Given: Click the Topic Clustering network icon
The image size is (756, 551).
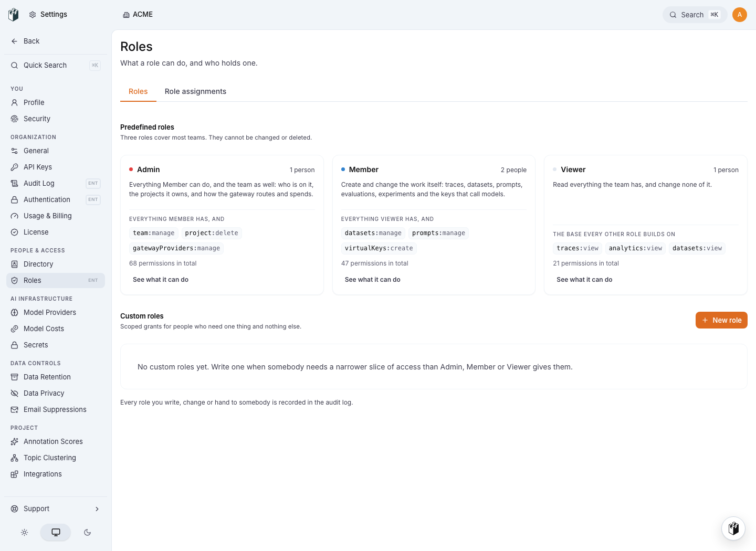Looking at the screenshot, I should [x=15, y=458].
